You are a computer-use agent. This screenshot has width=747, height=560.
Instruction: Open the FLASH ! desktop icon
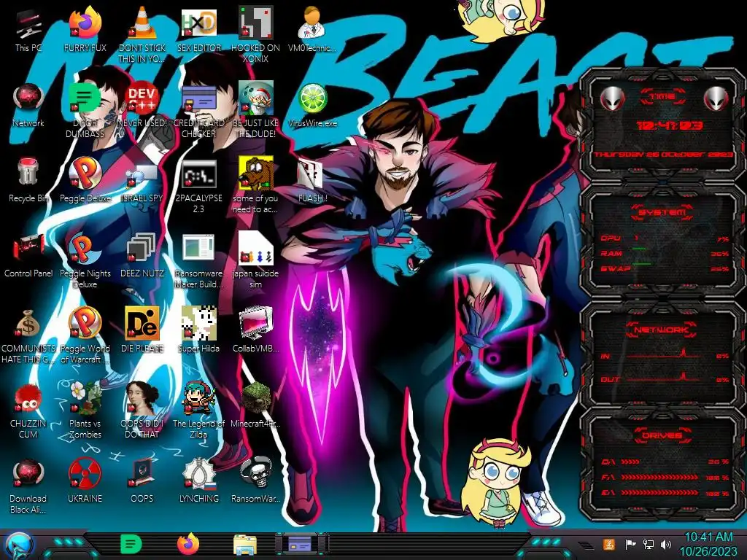(x=312, y=181)
